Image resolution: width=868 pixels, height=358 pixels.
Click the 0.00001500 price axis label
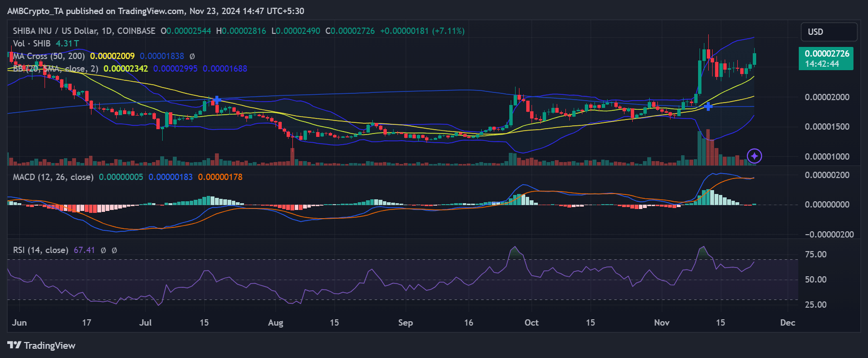click(827, 127)
